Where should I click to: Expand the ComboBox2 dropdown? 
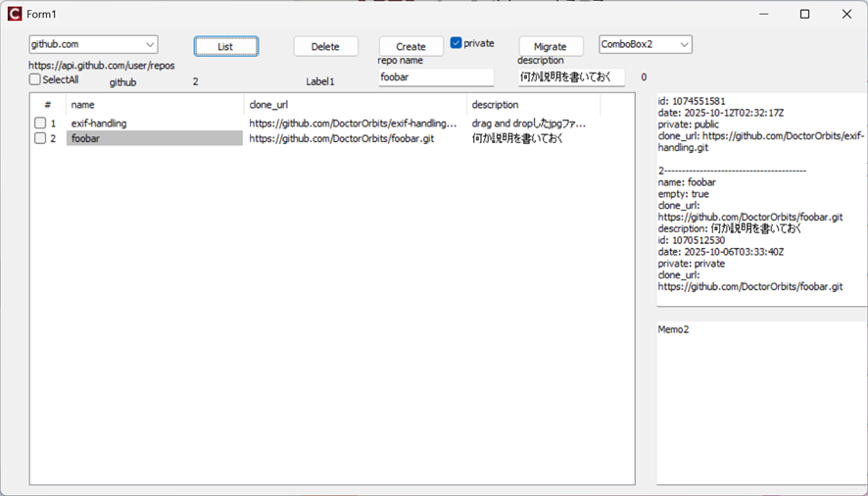(684, 45)
